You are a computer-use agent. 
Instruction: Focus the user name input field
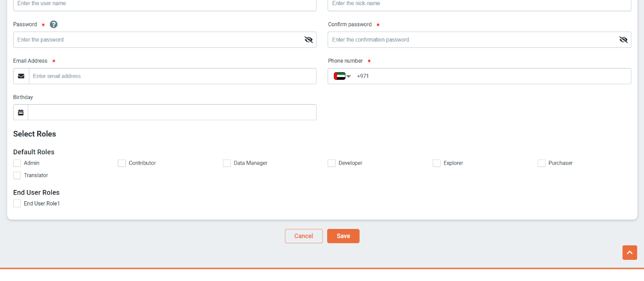coord(165,4)
